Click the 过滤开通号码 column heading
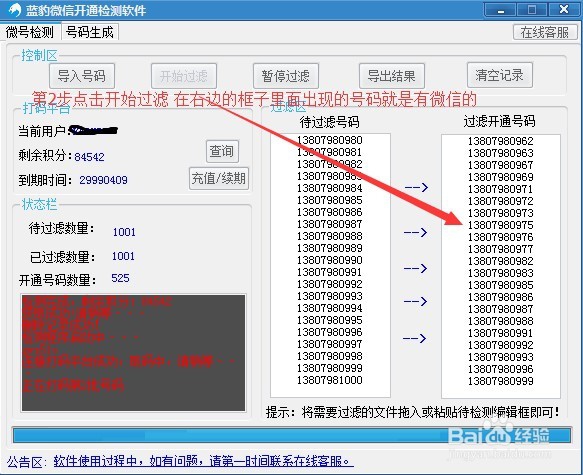 pyautogui.click(x=499, y=121)
